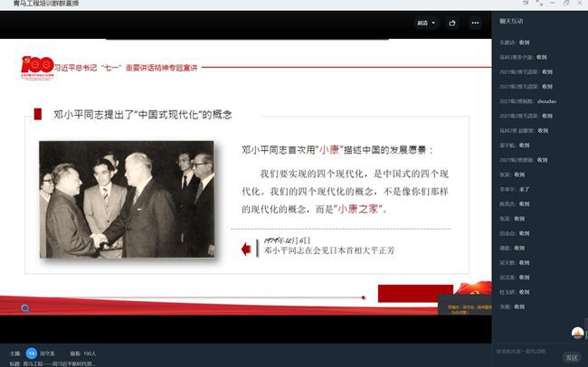Open the video quality dropdown
This screenshot has height=367, width=588.
[425, 23]
